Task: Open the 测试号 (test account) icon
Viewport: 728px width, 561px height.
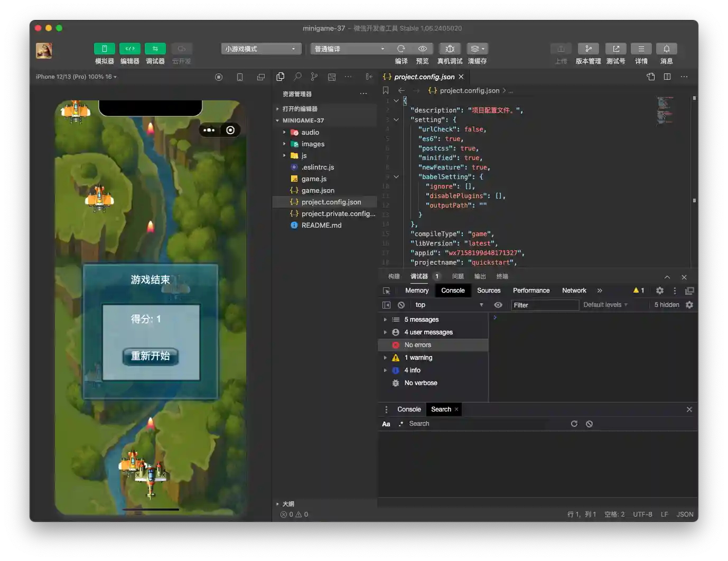Action: click(615, 53)
